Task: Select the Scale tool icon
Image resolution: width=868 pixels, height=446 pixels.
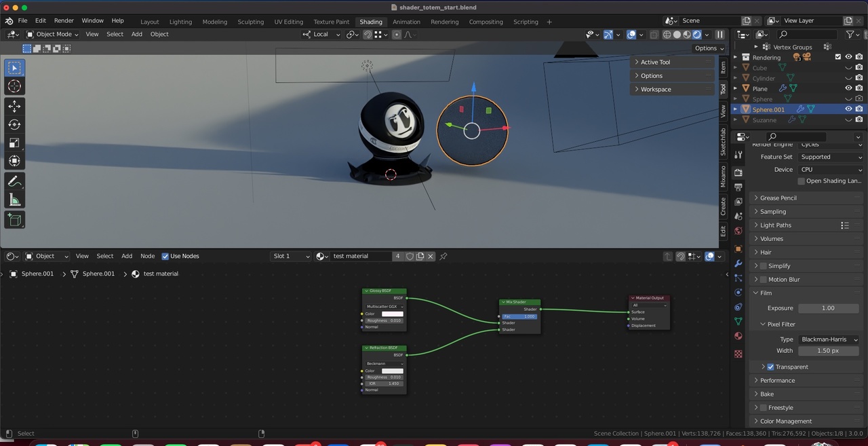Action: [14, 143]
